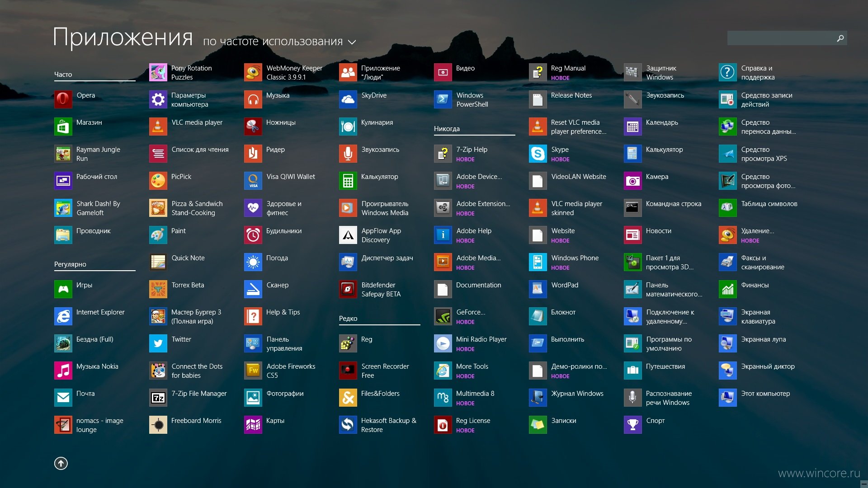Open the Спорт sports trophy icon
868x488 pixels.
(x=633, y=425)
